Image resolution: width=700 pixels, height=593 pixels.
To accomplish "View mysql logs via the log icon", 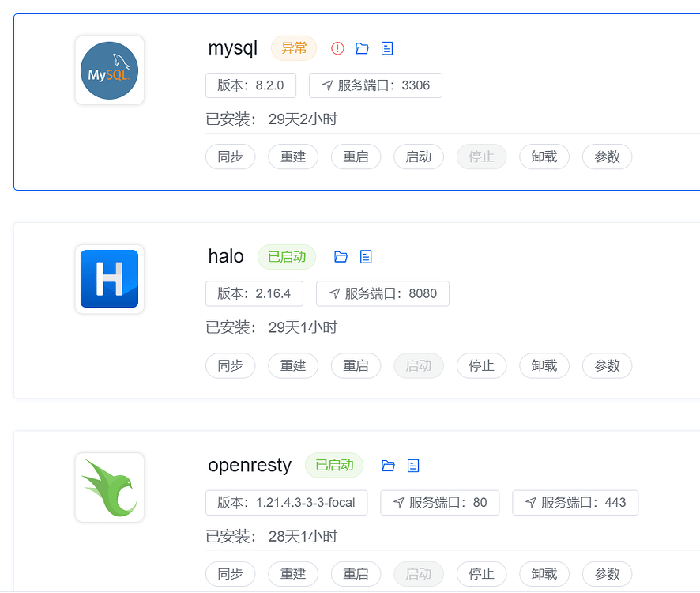I will [386, 47].
